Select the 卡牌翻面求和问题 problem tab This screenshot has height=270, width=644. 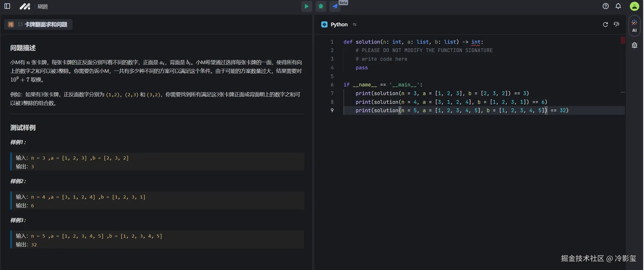coord(38,25)
